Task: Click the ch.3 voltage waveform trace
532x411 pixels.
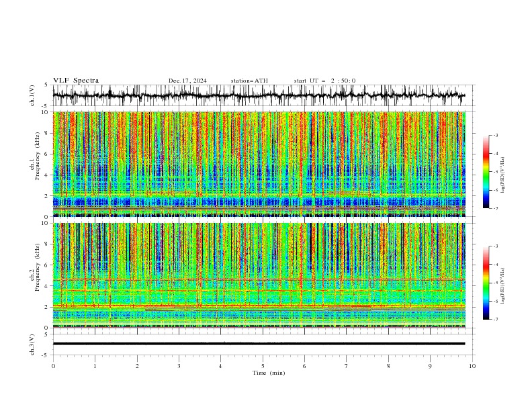Action: pos(259,344)
